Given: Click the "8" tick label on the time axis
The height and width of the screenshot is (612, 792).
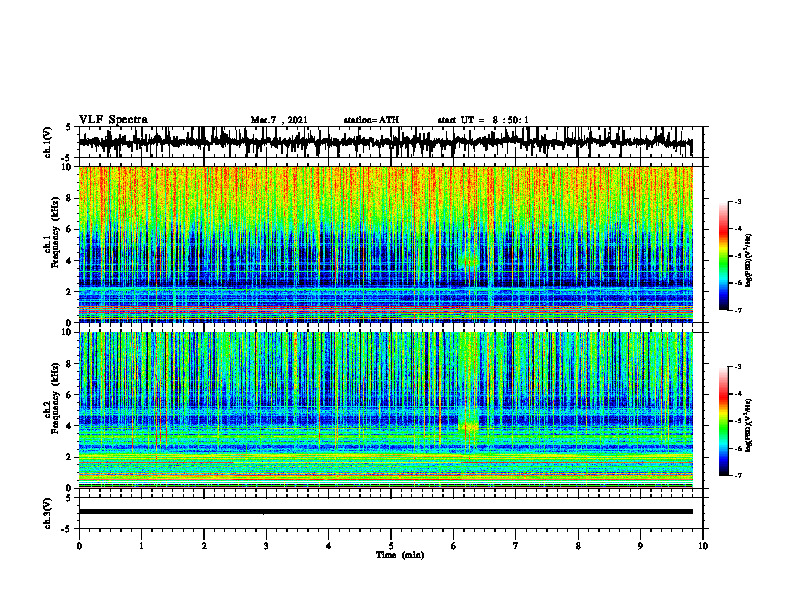Looking at the screenshot, I should point(578,546).
